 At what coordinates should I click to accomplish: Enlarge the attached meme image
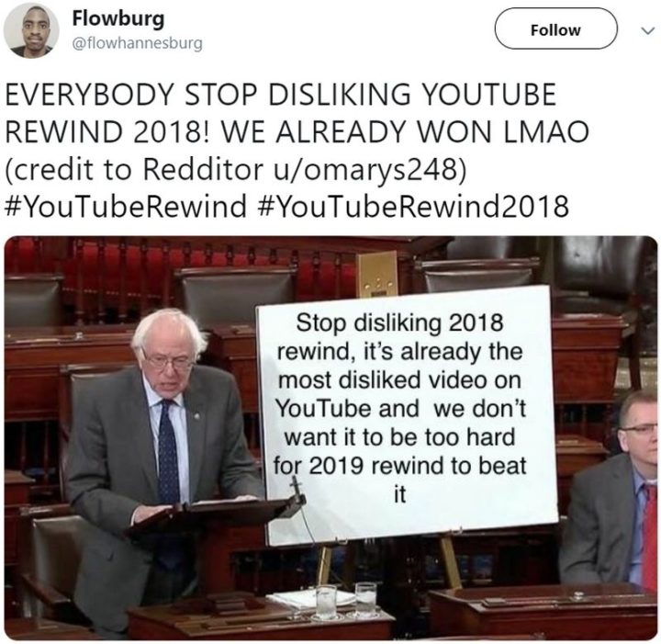click(x=330, y=437)
